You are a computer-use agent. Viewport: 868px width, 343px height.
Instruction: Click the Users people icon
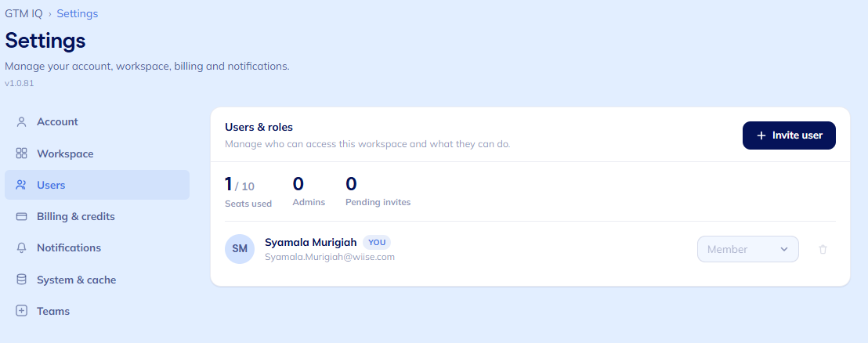pos(22,185)
